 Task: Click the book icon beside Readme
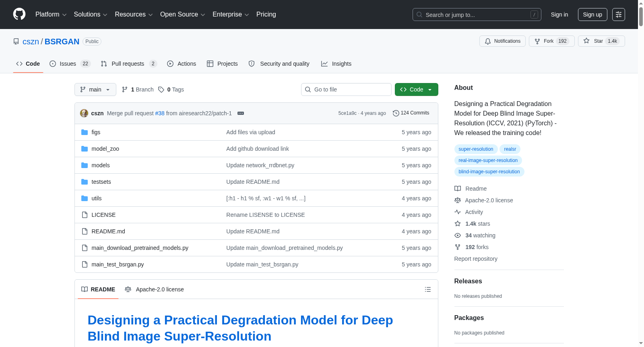(x=458, y=189)
